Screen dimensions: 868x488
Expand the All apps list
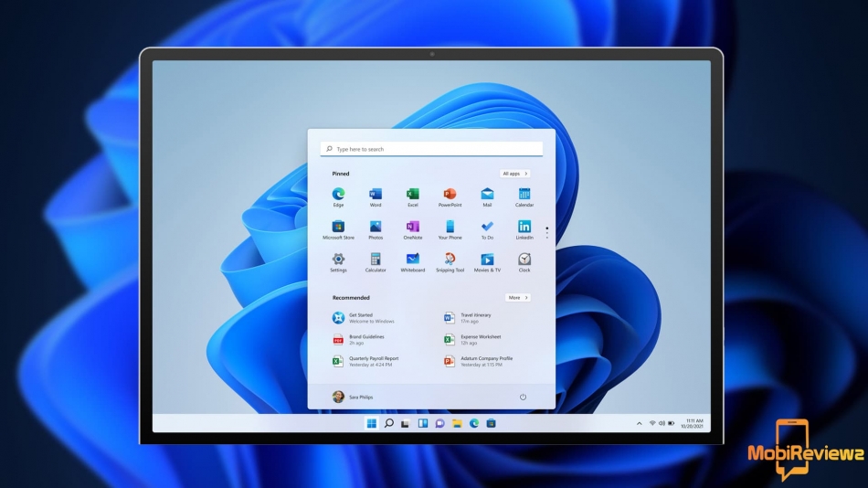point(515,174)
